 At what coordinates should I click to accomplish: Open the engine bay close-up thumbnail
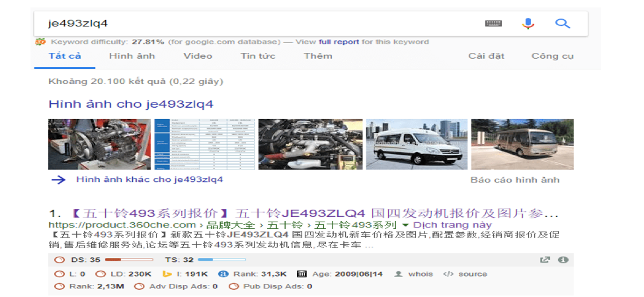tap(311, 144)
